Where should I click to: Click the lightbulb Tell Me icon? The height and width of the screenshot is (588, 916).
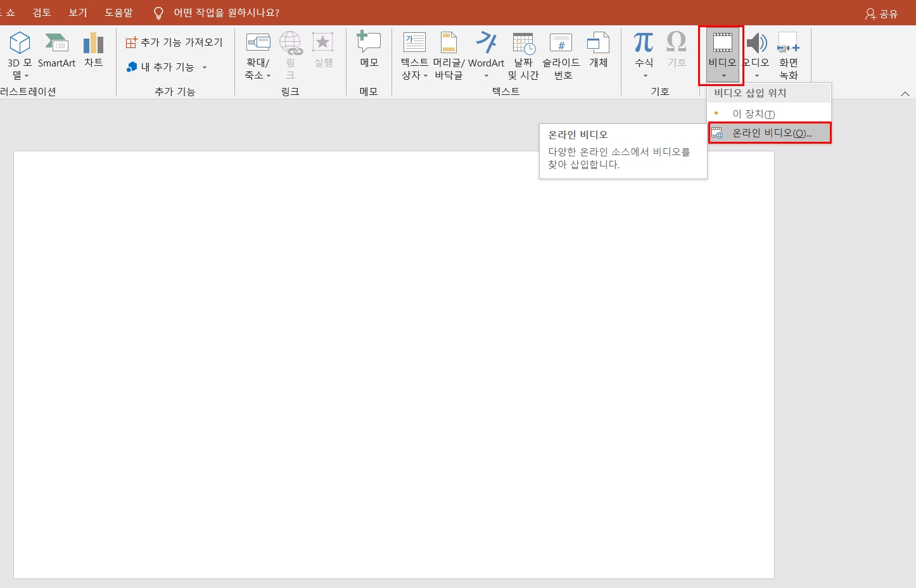[158, 13]
